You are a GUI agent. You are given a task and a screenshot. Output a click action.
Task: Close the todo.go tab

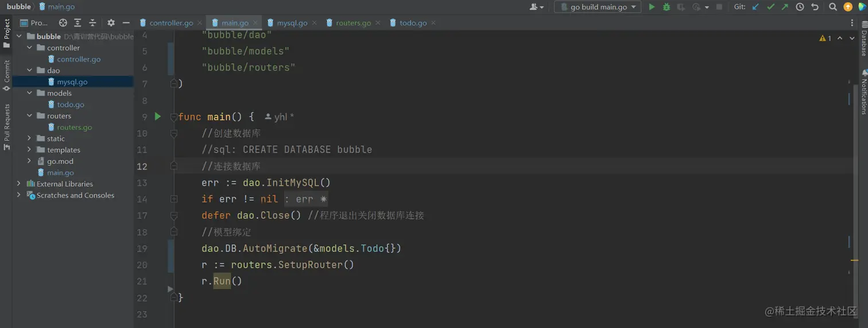(433, 23)
